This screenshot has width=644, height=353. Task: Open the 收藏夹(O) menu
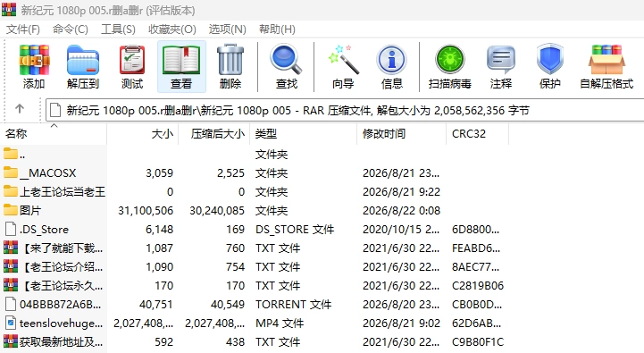click(x=172, y=29)
